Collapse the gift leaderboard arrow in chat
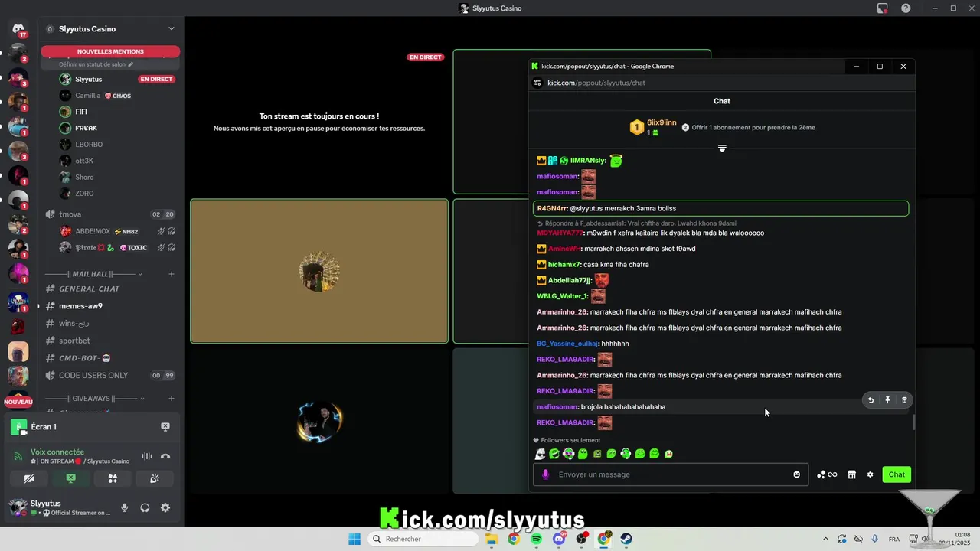 coord(722,148)
